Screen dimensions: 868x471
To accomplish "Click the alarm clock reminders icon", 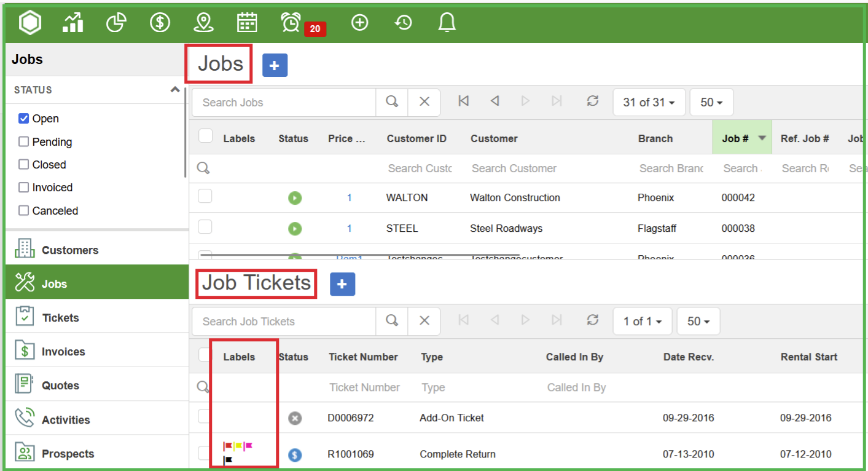I will pos(291,23).
